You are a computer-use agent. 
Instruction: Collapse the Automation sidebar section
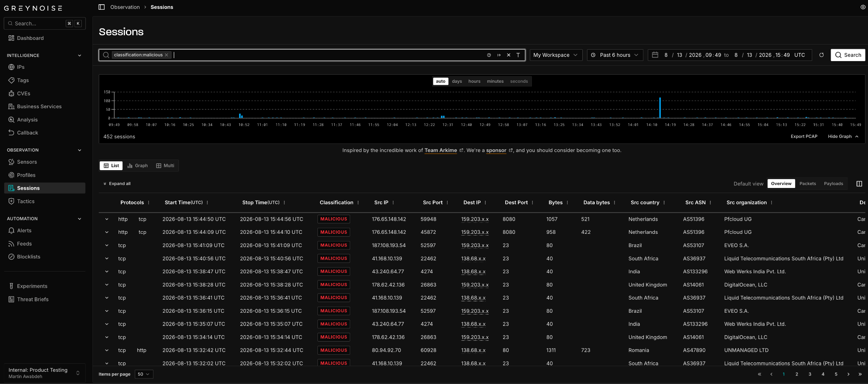[x=79, y=219]
